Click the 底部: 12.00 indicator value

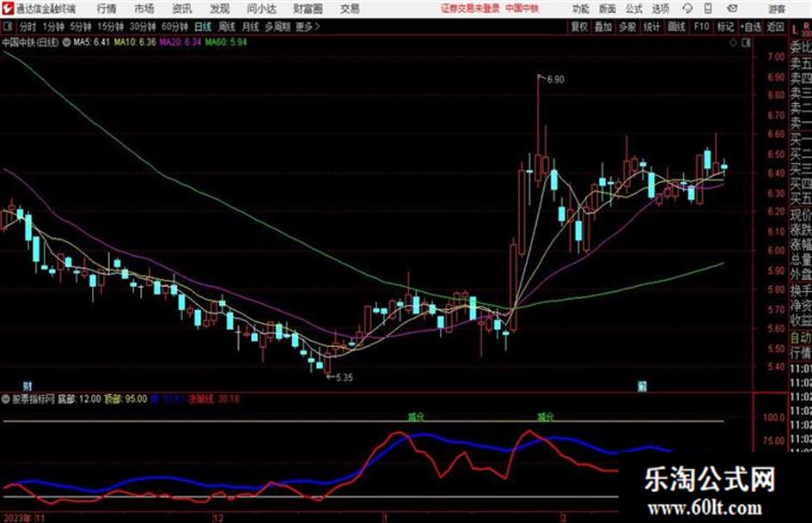tap(79, 399)
